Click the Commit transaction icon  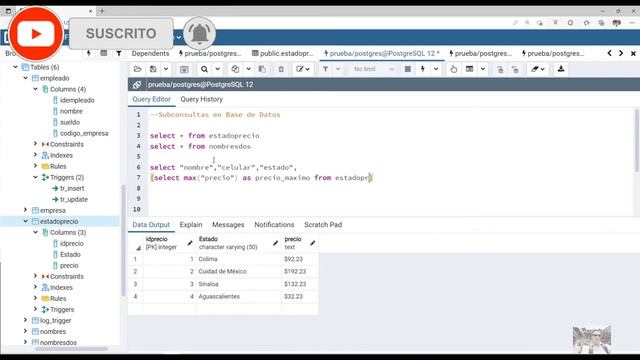(x=500, y=69)
